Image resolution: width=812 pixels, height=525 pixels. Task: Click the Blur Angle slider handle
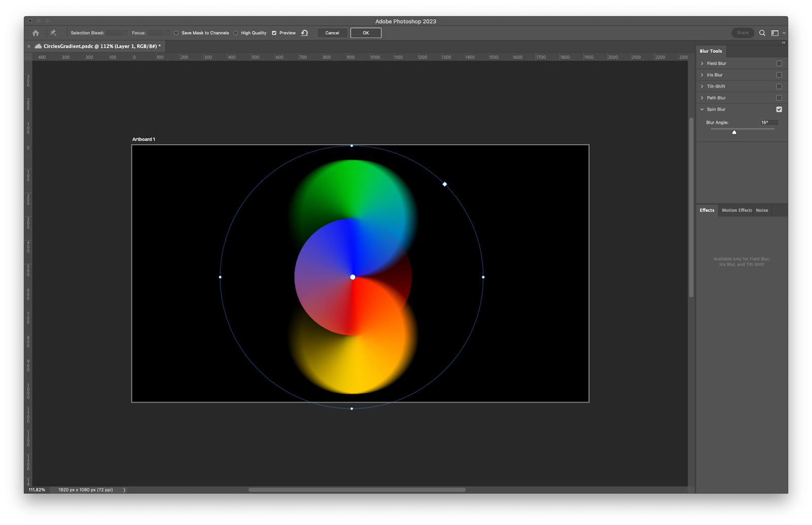click(x=734, y=132)
